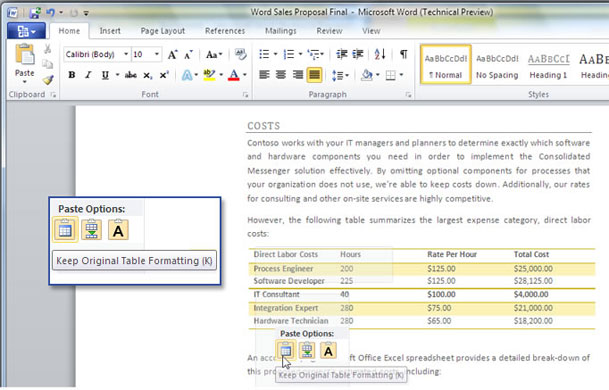The width and height of the screenshot is (609, 390).
Task: Switch to the Page Layout tab
Action: 163,31
